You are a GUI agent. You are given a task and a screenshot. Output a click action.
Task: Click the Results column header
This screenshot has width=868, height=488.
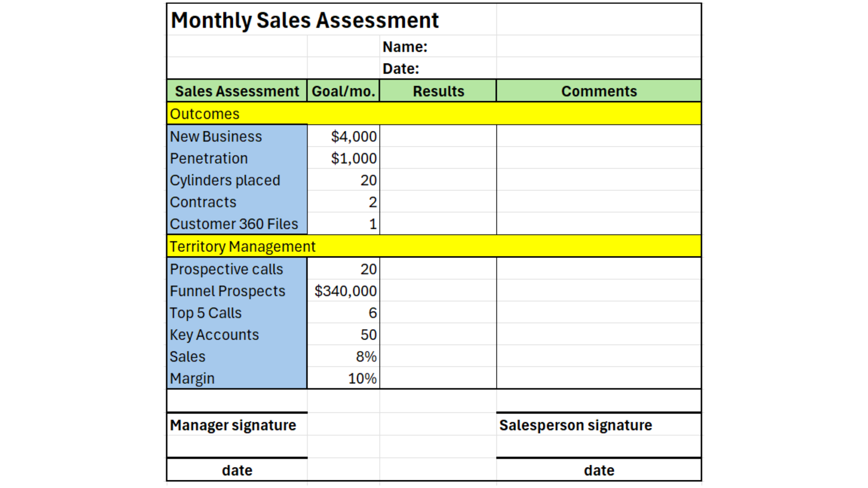(438, 91)
